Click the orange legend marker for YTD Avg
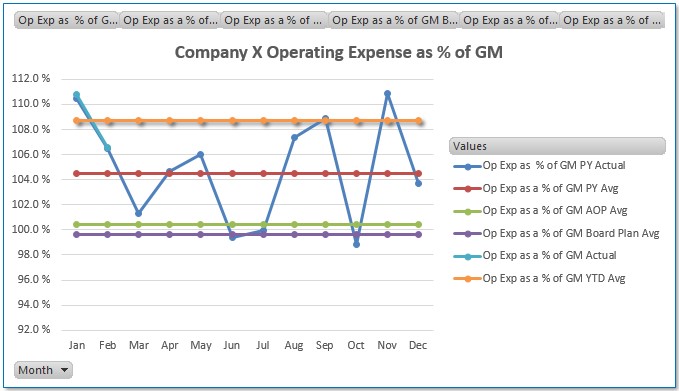The width and height of the screenshot is (679, 391). click(x=468, y=278)
